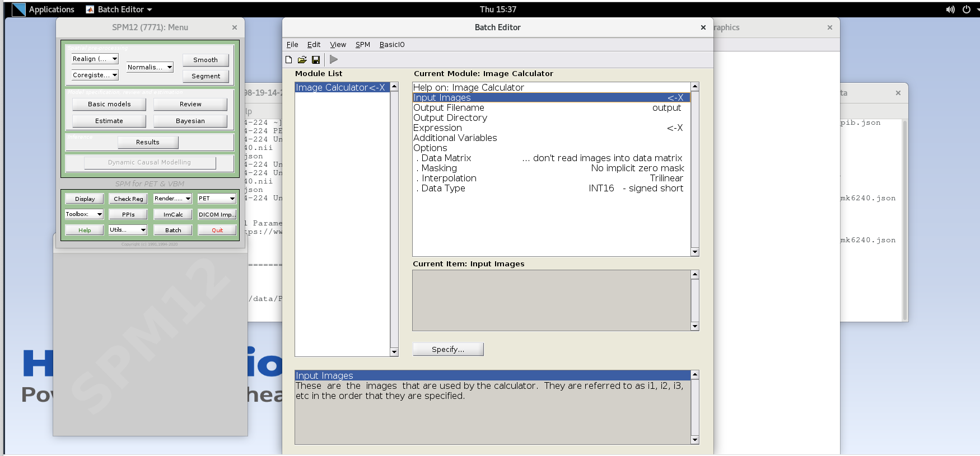
Task: Click the New Batch toolbar icon
Action: [289, 60]
